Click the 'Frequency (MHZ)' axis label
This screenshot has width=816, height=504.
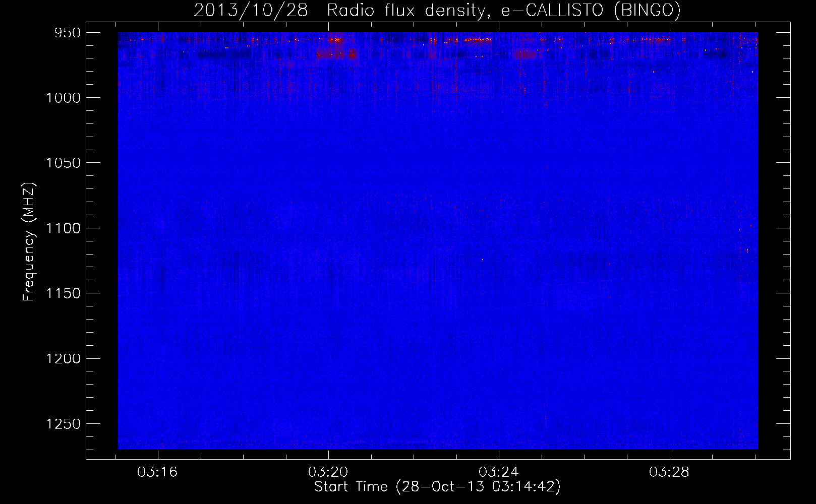(29, 242)
